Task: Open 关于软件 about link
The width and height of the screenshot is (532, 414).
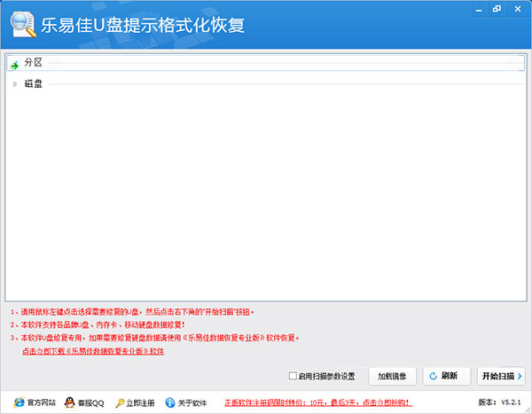Action: [x=192, y=403]
